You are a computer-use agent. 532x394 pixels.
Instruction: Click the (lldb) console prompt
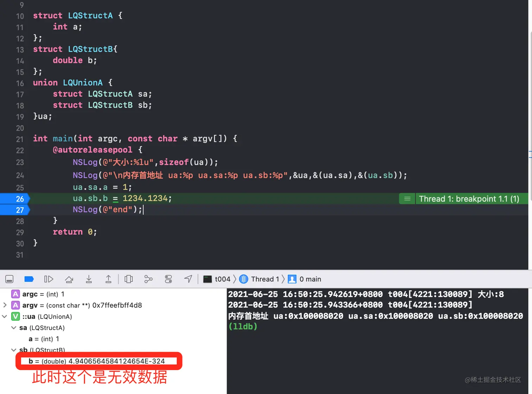pos(243,326)
